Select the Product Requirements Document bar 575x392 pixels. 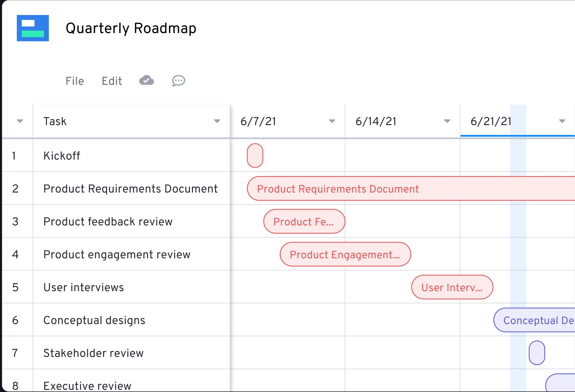[369, 188]
